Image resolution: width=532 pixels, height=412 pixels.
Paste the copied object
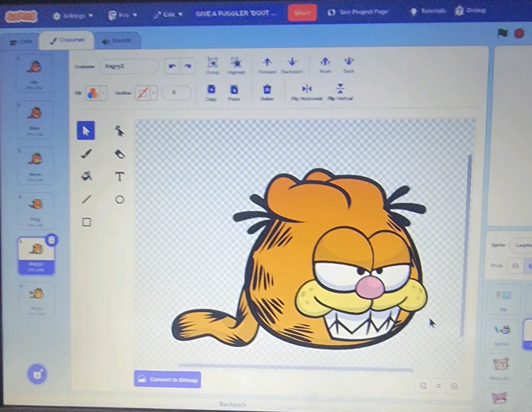233,93
